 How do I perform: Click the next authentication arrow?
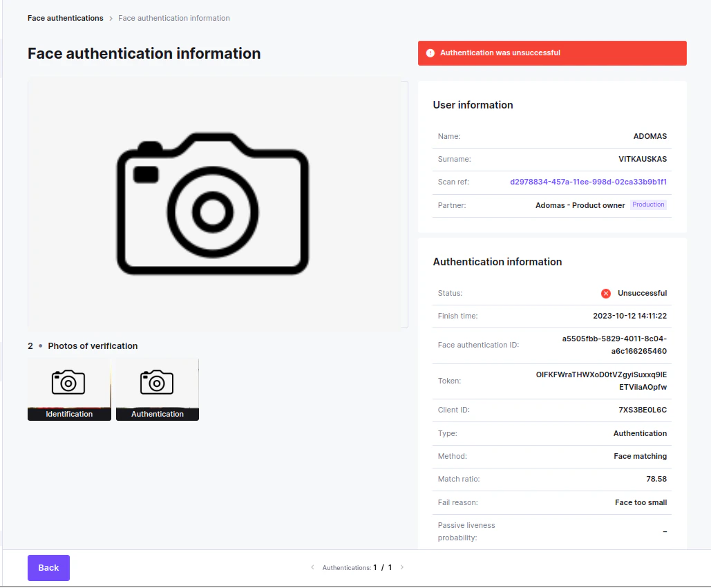(401, 567)
